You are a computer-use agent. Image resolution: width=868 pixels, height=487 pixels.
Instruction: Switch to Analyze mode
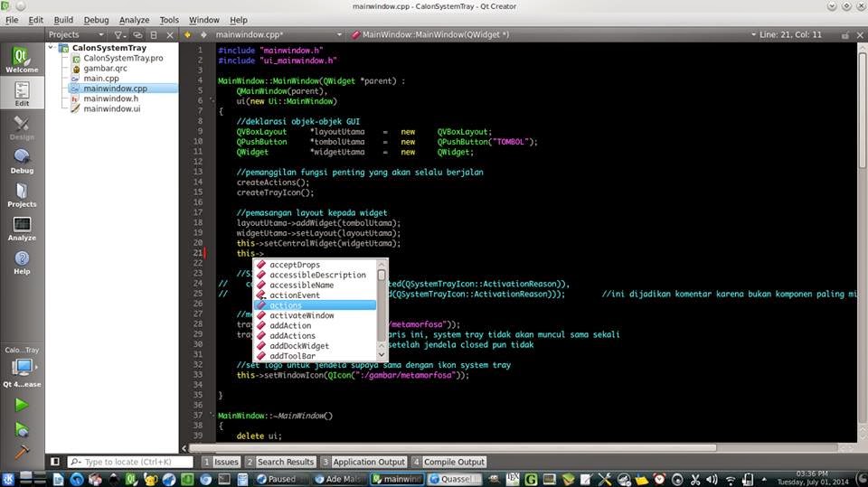click(22, 229)
